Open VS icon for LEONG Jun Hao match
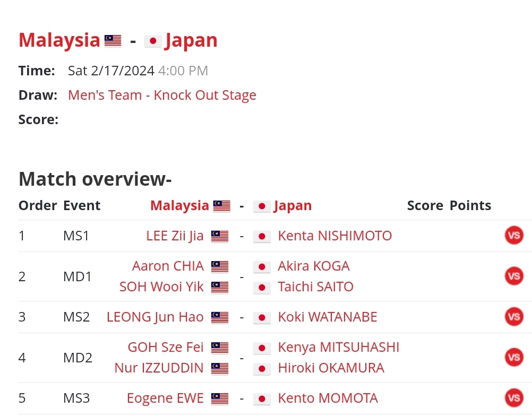The height and width of the screenshot is (416, 532). click(514, 317)
